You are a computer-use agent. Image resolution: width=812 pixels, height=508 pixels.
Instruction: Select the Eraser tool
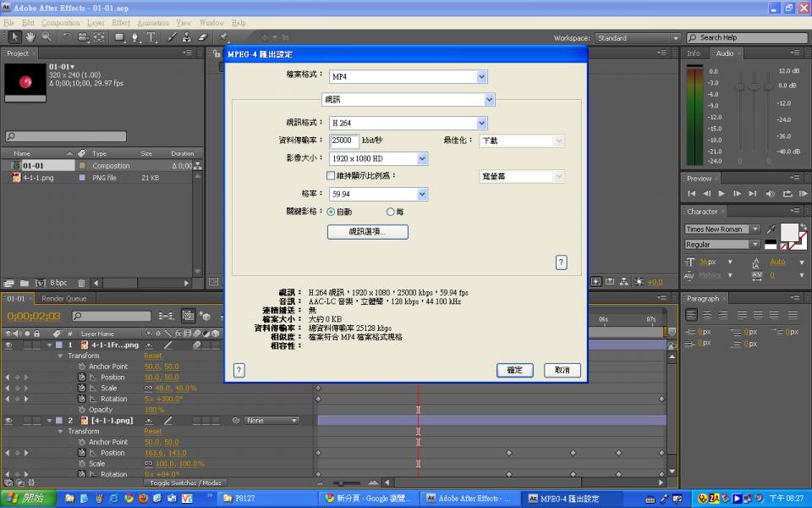[202, 37]
